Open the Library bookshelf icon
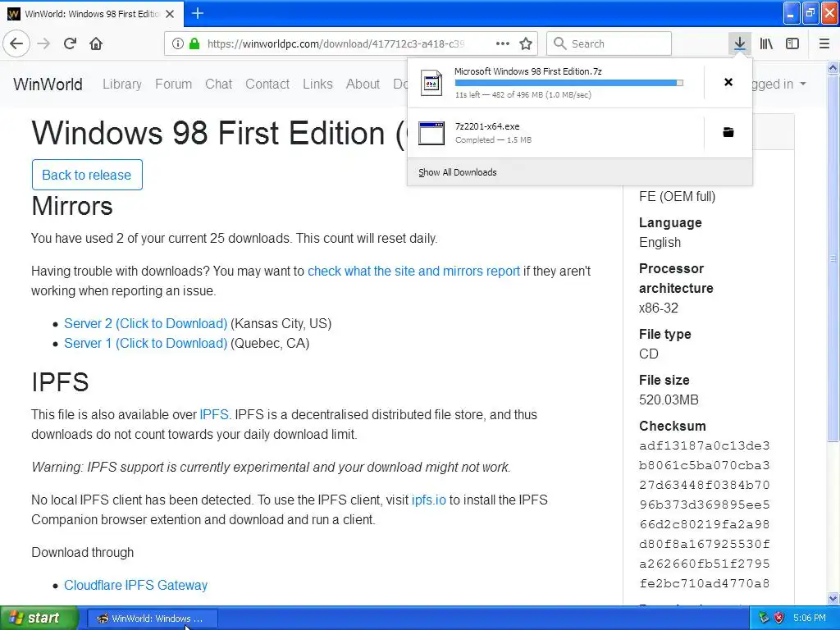840x630 pixels. [x=766, y=43]
